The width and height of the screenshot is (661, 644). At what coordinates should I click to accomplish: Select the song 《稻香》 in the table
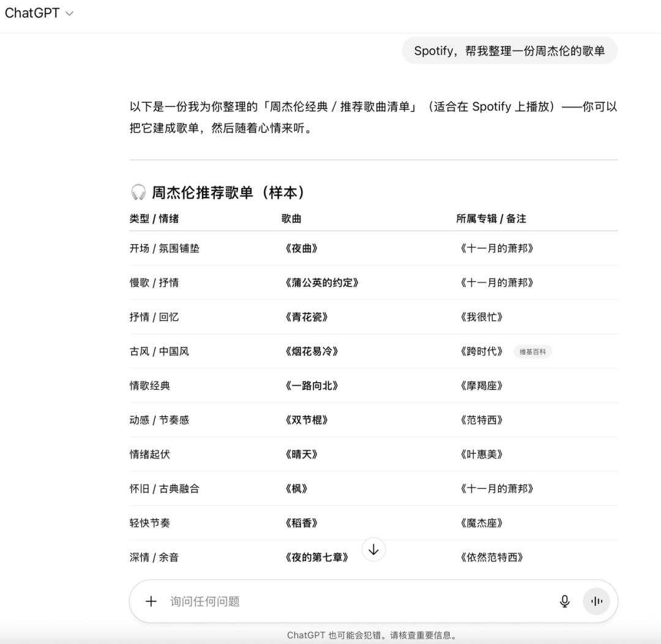[302, 523]
